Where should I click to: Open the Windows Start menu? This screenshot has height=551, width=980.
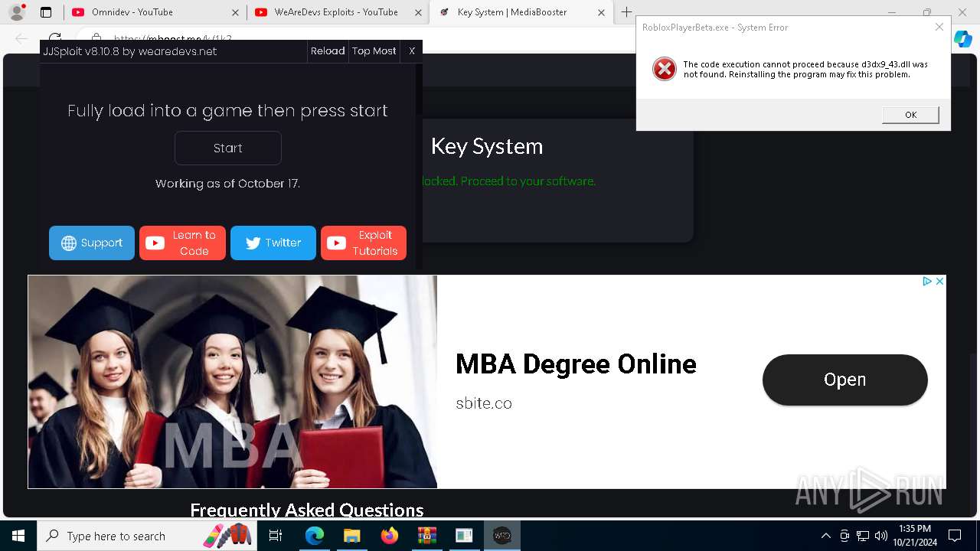[x=18, y=536]
